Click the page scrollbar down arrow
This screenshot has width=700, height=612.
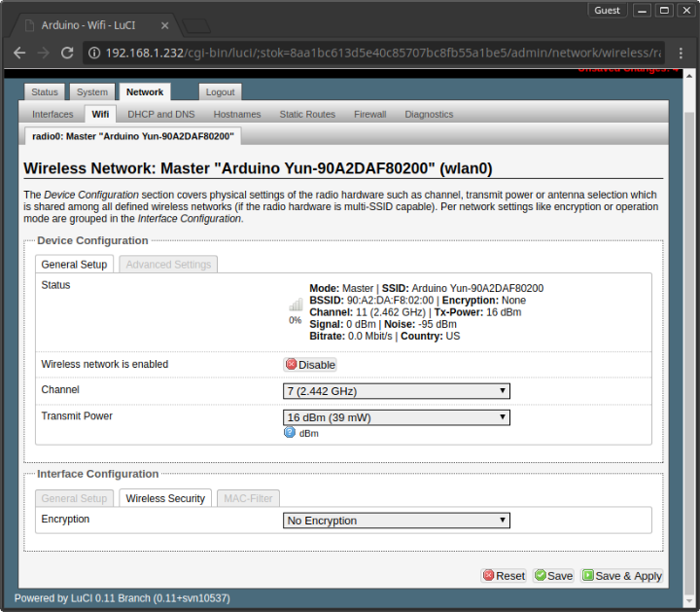pyautogui.click(x=689, y=601)
